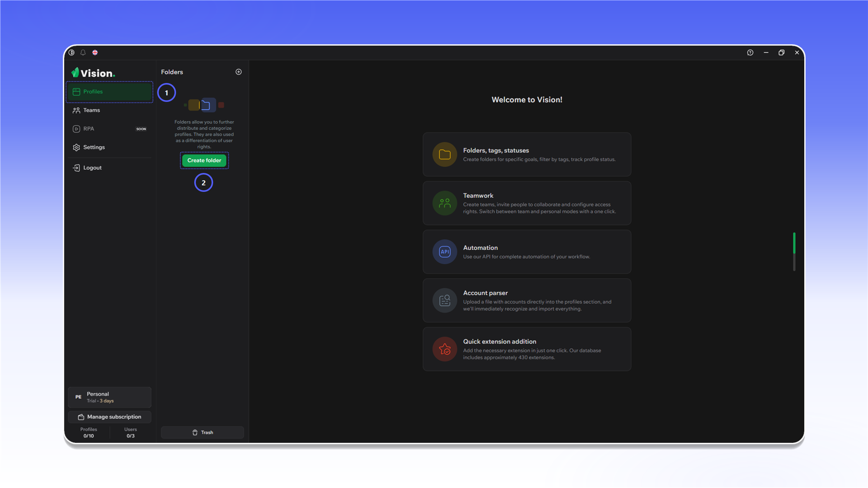Click the Vision logo
The width and height of the screenshot is (868, 488).
(x=93, y=73)
